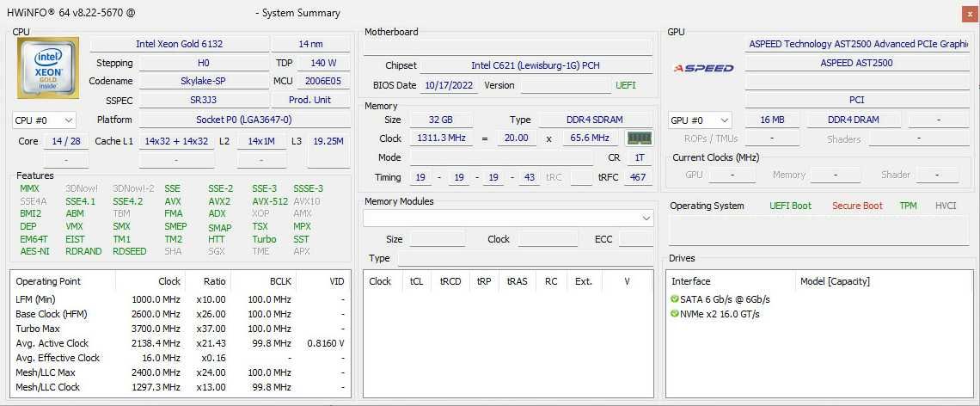980x406 pixels.
Task: Click the Skylake-SP codename field
Action: pyautogui.click(x=204, y=82)
